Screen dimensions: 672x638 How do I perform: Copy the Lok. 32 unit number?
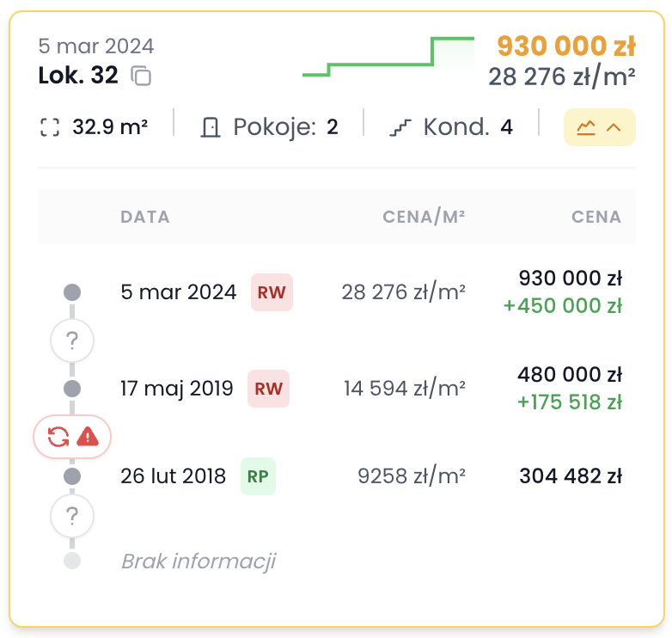pyautogui.click(x=141, y=77)
